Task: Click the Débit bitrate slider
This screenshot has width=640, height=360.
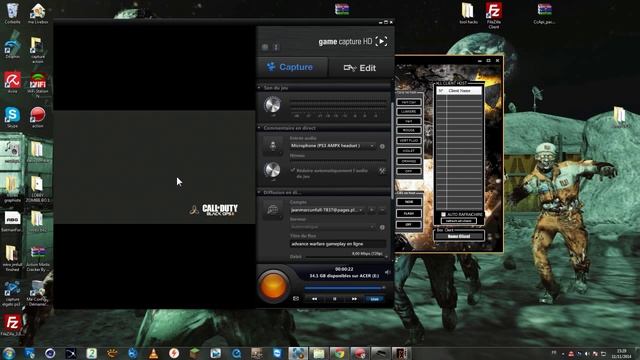Action: [x=346, y=257]
